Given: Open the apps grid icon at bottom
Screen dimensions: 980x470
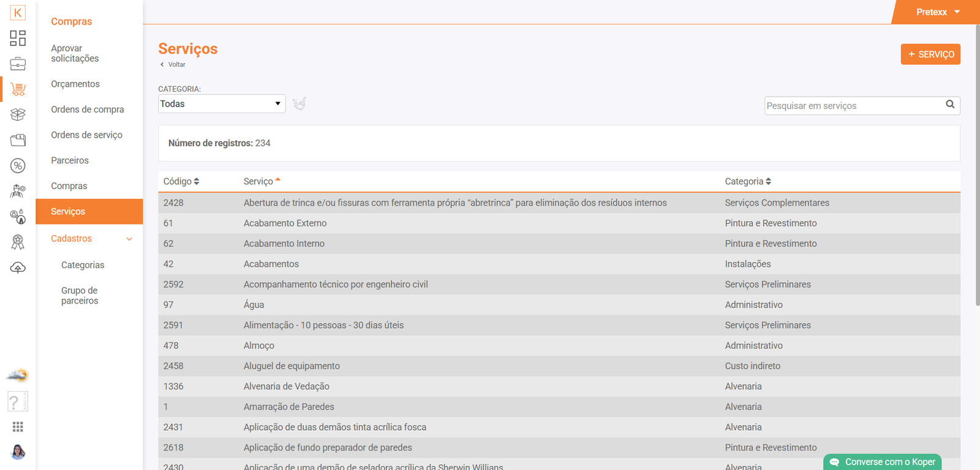Looking at the screenshot, I should tap(18, 427).
